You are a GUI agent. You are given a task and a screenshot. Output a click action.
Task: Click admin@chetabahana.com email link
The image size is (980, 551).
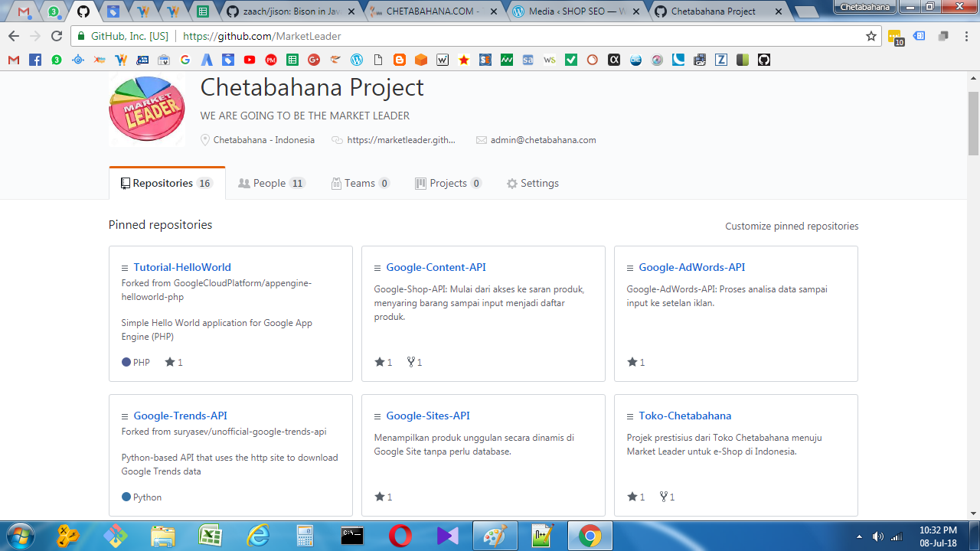point(543,140)
